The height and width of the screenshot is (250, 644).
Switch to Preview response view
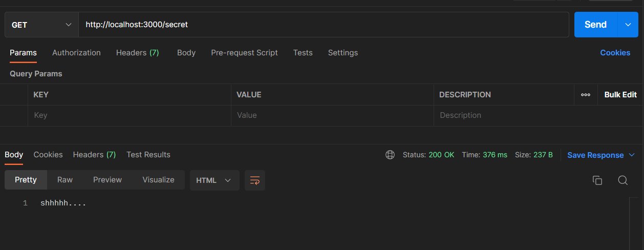[108, 180]
